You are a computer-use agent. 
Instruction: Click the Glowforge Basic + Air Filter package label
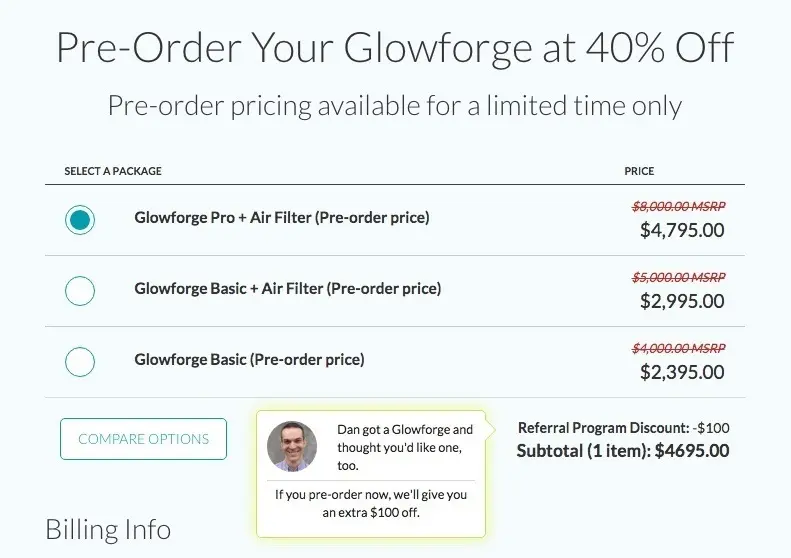coord(287,289)
